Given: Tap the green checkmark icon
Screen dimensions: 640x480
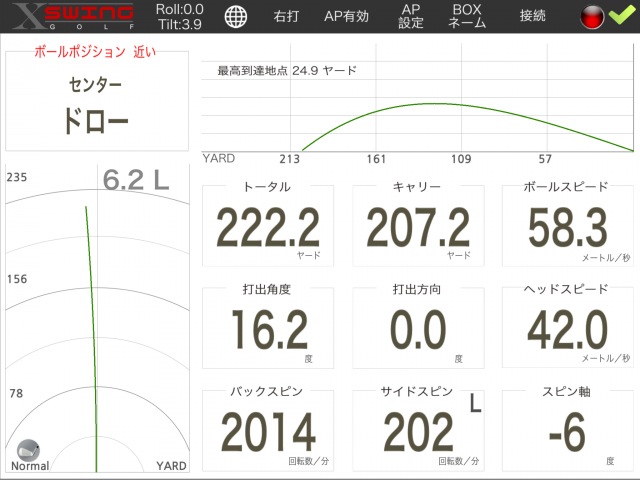Looking at the screenshot, I should click(622, 16).
